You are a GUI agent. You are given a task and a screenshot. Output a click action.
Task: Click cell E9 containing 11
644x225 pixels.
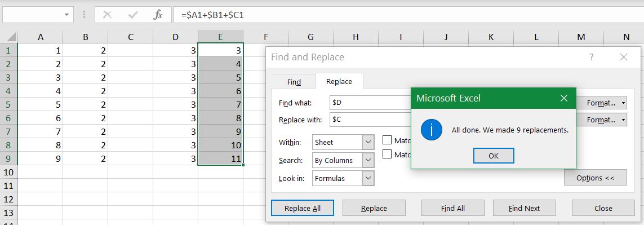pos(220,158)
